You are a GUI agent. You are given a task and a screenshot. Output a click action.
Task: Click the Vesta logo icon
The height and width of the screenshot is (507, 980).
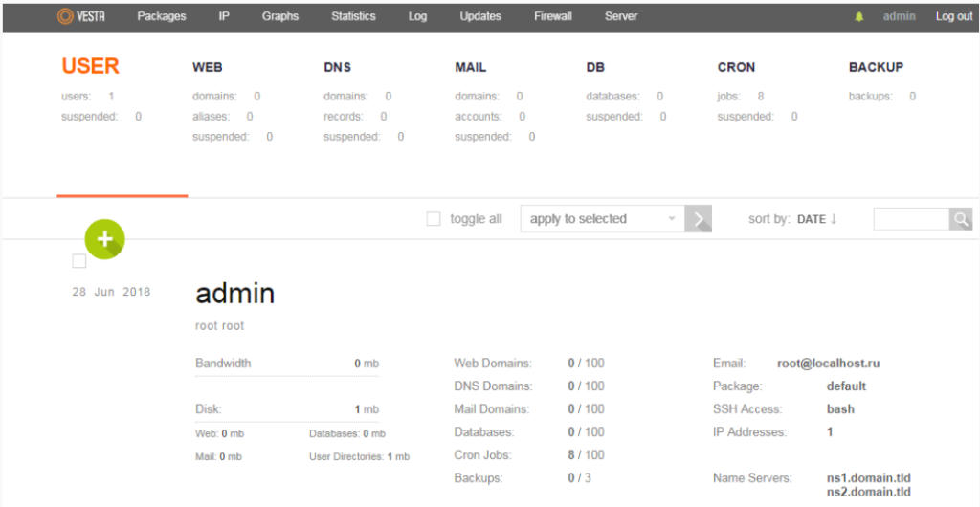pyautogui.click(x=65, y=16)
